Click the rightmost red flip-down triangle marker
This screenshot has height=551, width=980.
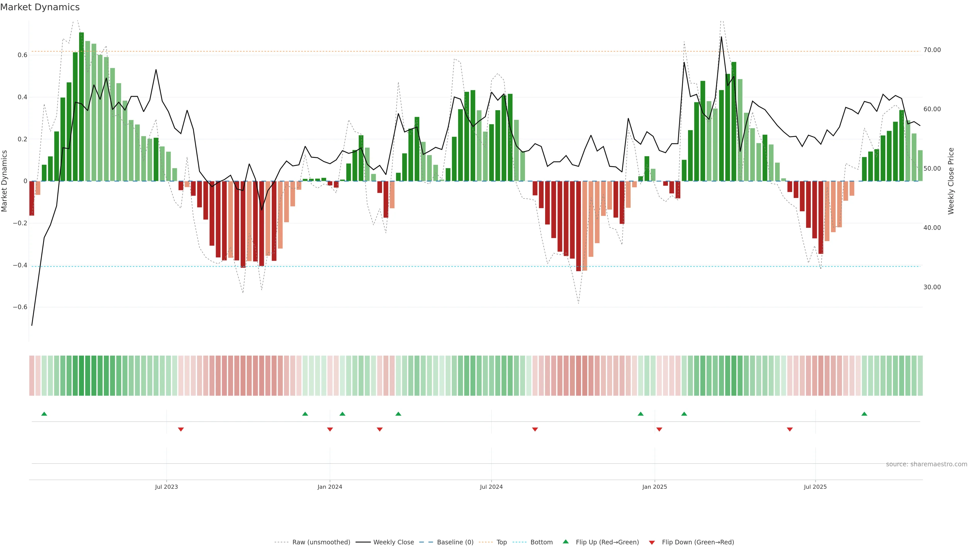coord(790,429)
